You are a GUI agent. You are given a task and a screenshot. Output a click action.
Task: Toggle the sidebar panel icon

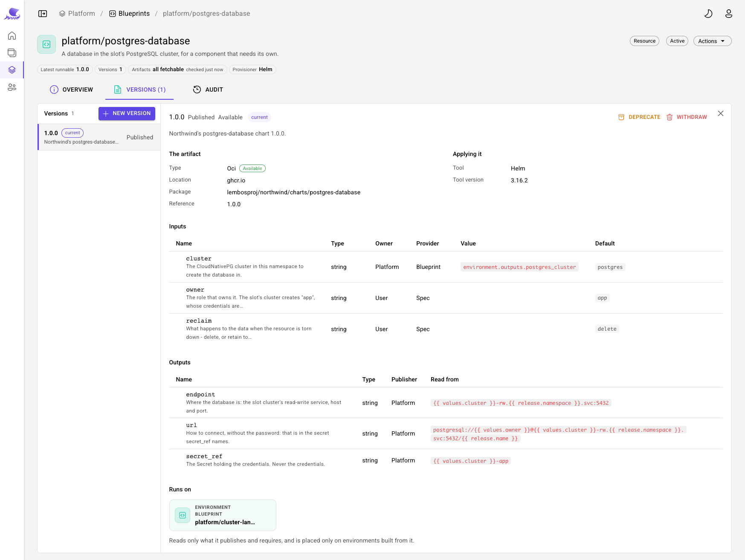[x=43, y=14]
